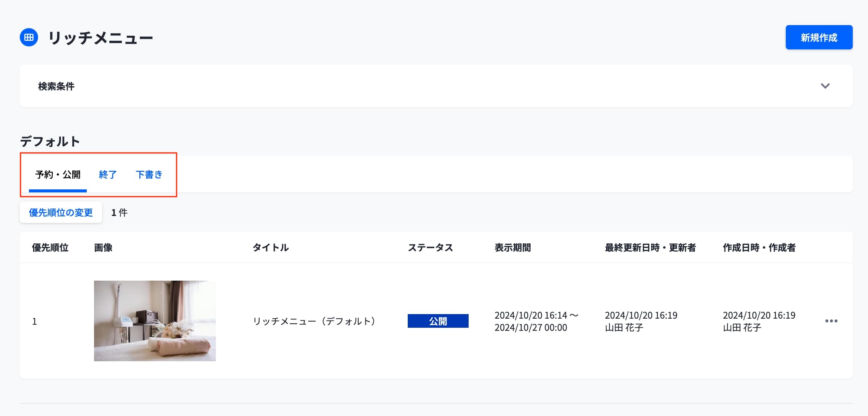Click the 公開 status badge
The width and height of the screenshot is (868, 416).
pos(438,321)
